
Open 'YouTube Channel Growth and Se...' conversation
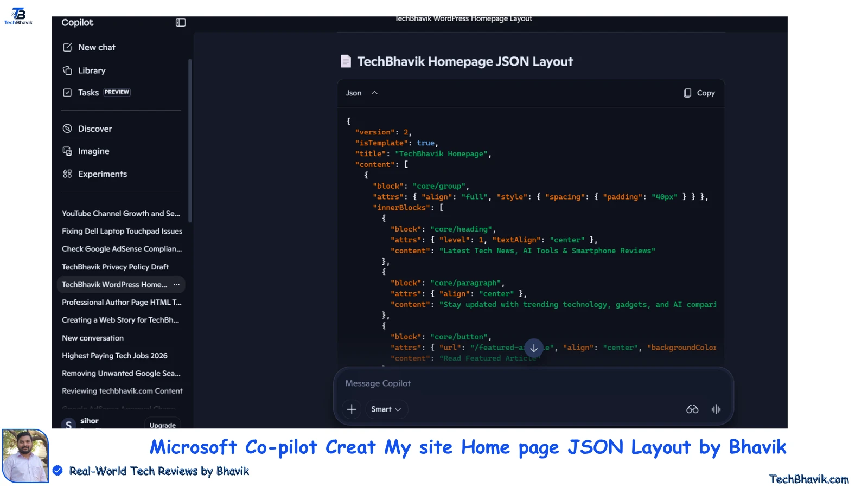121,214
